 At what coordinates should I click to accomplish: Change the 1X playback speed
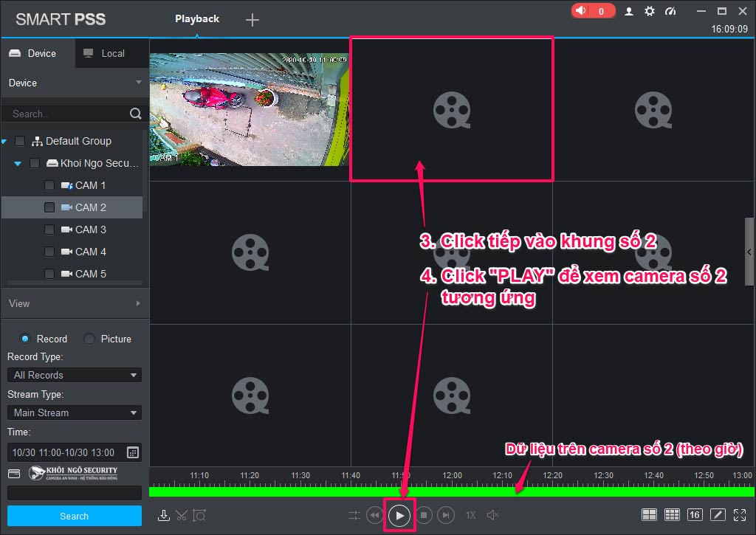[470, 515]
